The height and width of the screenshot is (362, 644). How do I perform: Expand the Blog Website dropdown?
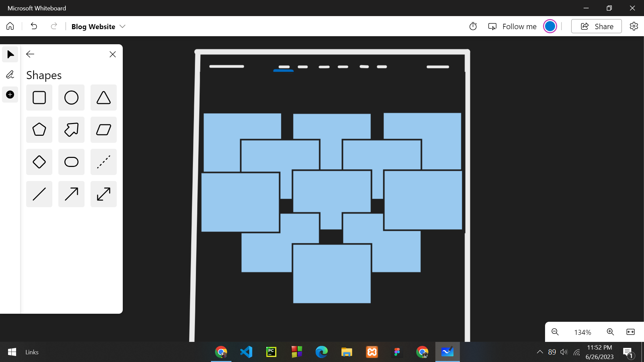(x=123, y=26)
